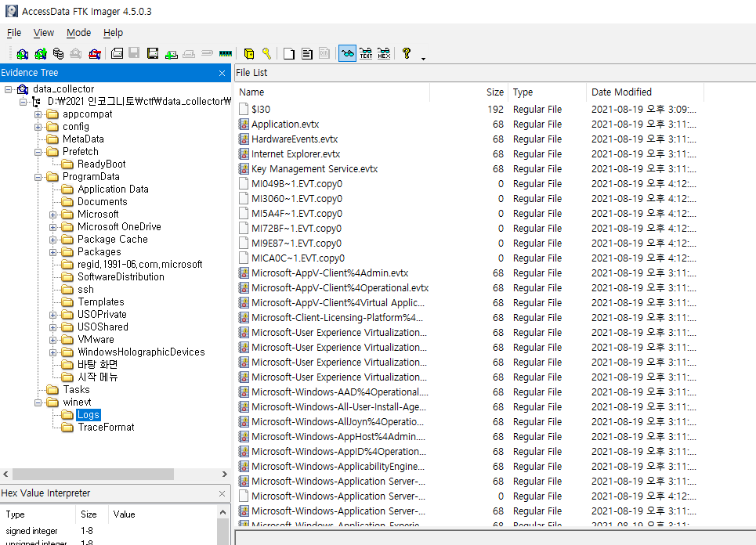Expand the VMware folder
This screenshot has width=756, height=545.
click(x=53, y=340)
